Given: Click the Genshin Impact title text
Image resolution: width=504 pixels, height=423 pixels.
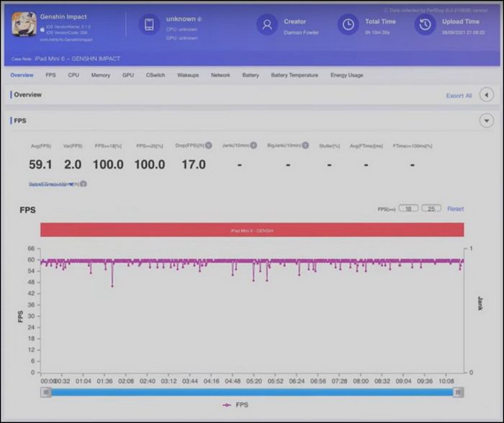Looking at the screenshot, I should 63,17.
